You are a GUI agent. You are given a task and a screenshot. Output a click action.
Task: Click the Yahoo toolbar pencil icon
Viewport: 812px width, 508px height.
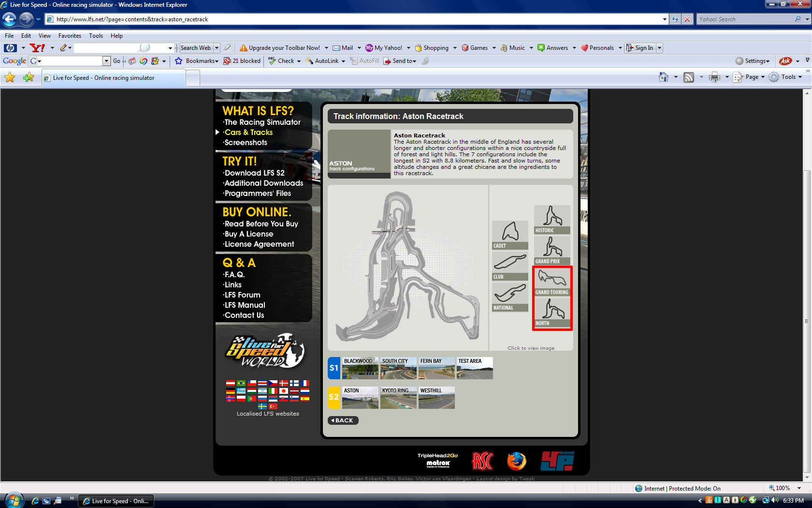63,47
